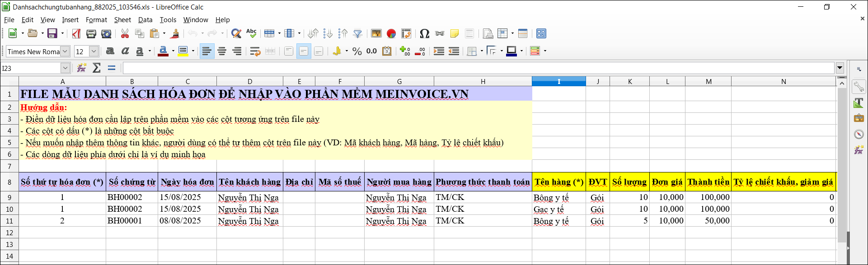Toggle Center Vertically alignment

(x=304, y=51)
